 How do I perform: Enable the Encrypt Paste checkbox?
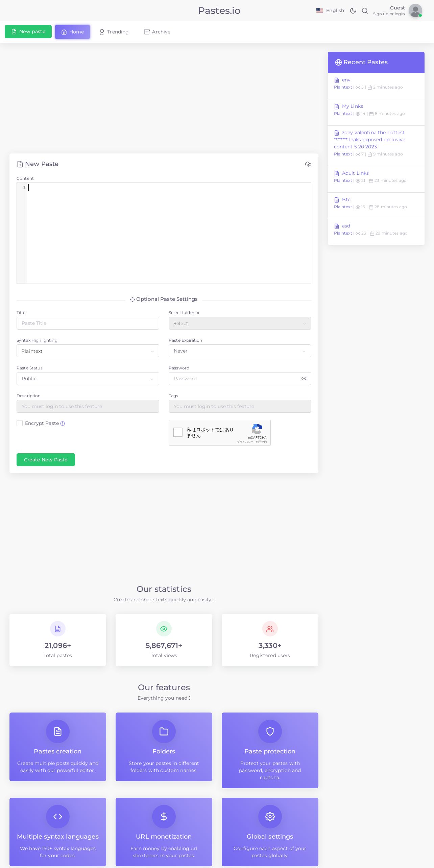pyautogui.click(x=20, y=423)
